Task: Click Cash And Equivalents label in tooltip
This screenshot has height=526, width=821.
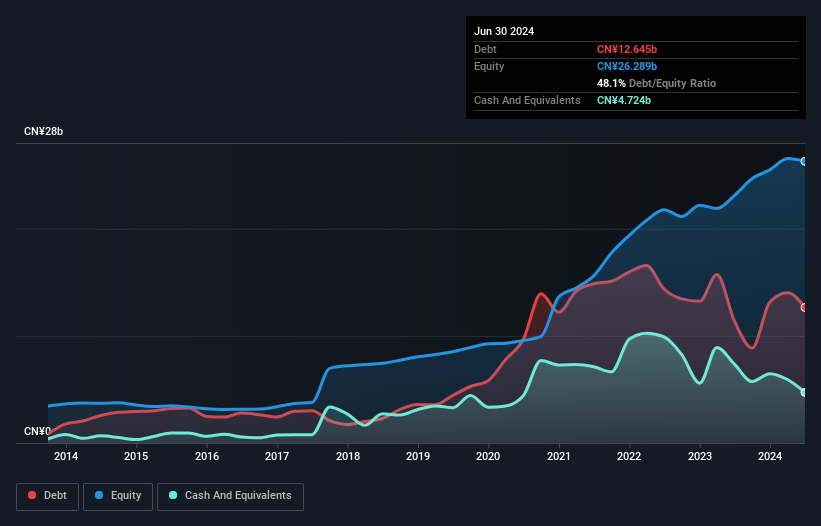Action: coord(527,100)
